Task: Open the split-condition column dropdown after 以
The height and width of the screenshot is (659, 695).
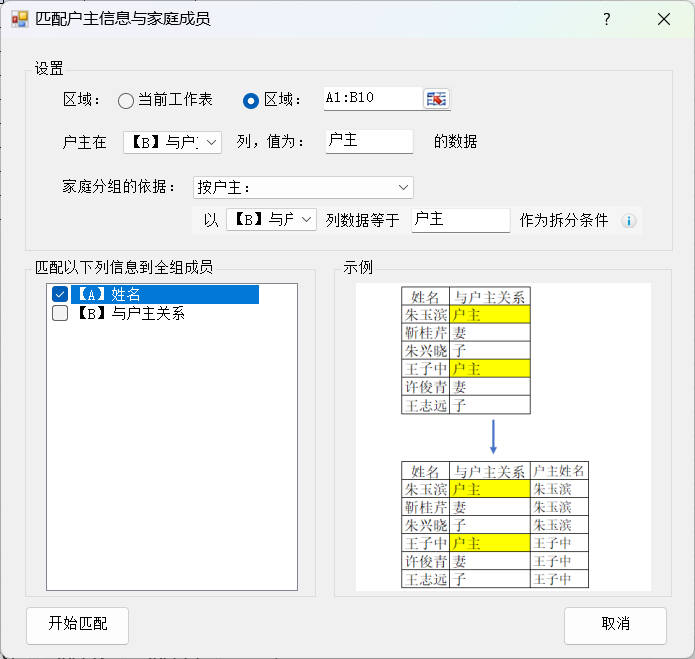Action: [271, 220]
